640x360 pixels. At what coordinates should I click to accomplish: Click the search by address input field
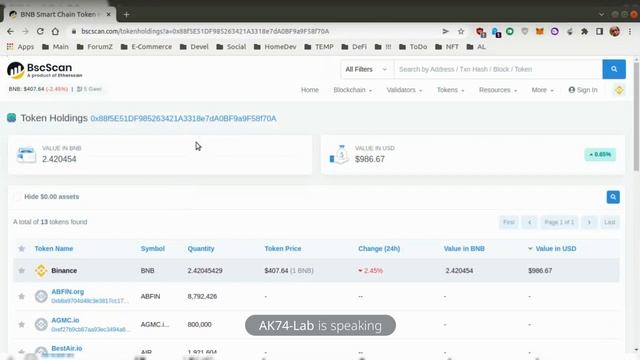pyautogui.click(x=498, y=69)
